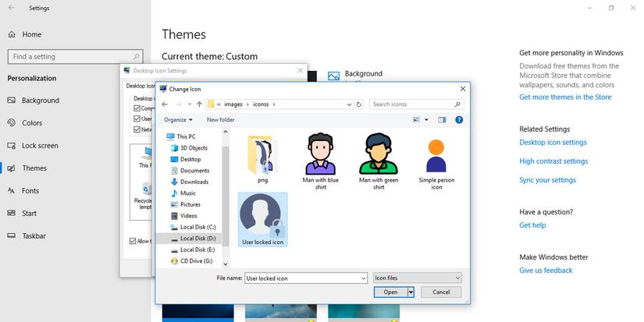The width and height of the screenshot is (644, 322).
Task: Select Videos in navigation tree
Action: pyautogui.click(x=184, y=216)
